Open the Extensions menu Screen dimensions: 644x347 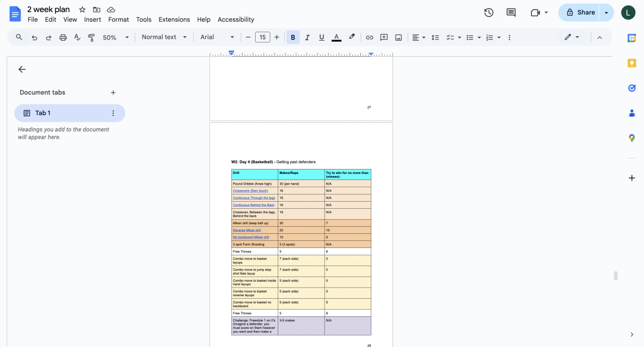click(174, 20)
